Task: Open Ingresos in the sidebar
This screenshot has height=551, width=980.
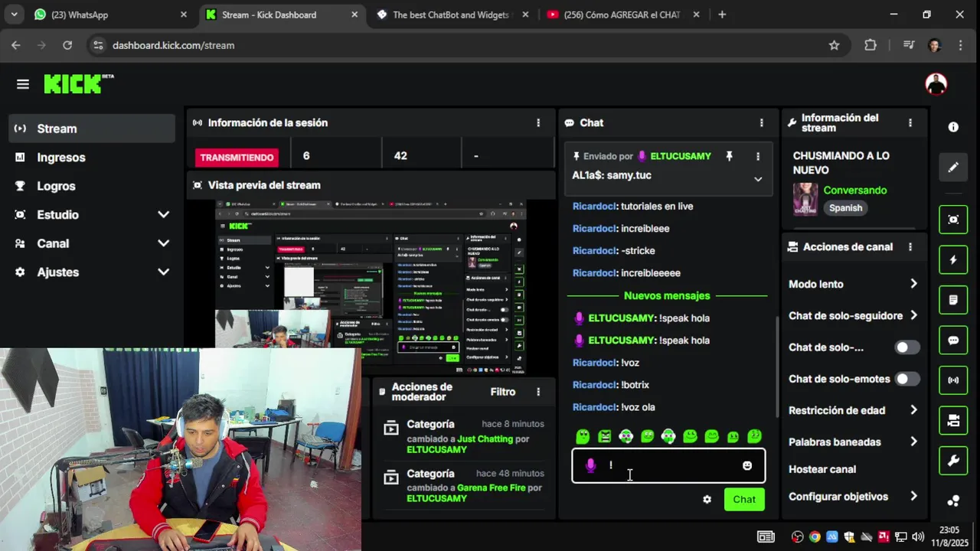Action: click(x=92, y=158)
